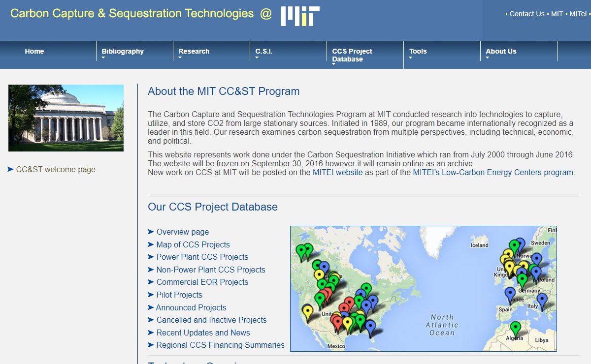Image resolution: width=591 pixels, height=364 pixels.
Task: Click the Spain label on the map
Action: [x=505, y=309]
